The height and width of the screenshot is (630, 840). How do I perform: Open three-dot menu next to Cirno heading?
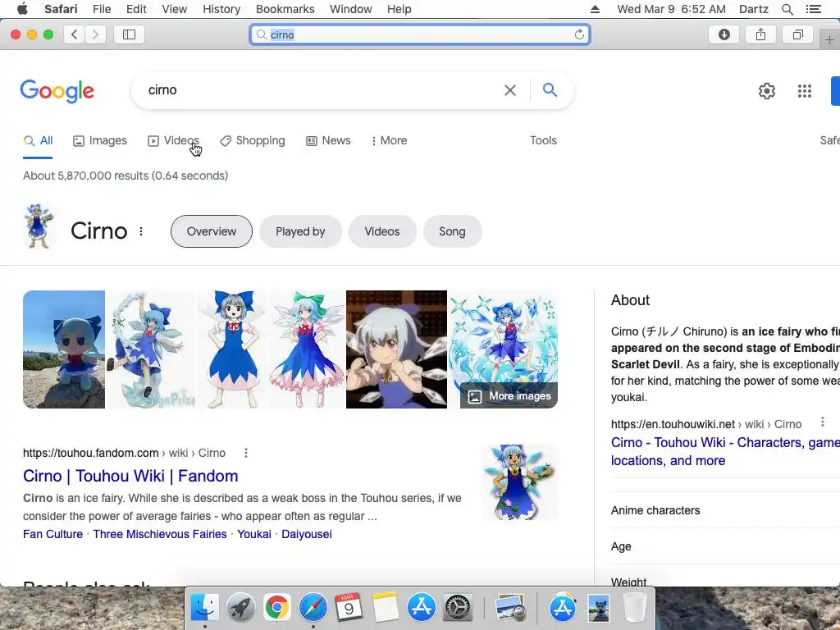point(141,231)
